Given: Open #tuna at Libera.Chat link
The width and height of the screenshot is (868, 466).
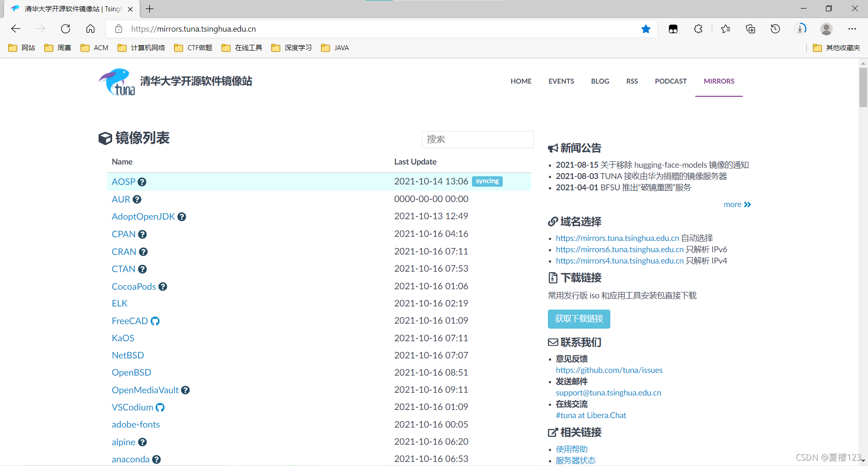Looking at the screenshot, I should [x=591, y=415].
